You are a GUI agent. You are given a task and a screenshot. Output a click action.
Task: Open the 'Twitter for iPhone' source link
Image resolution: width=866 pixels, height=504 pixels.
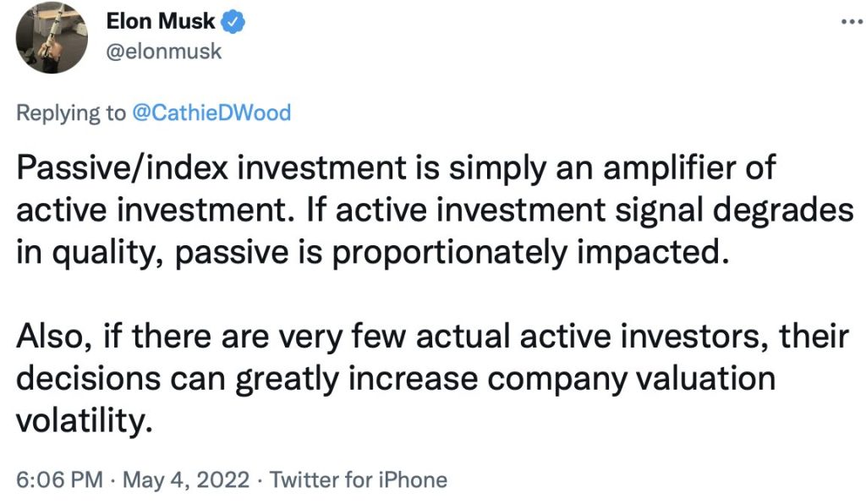(x=359, y=479)
